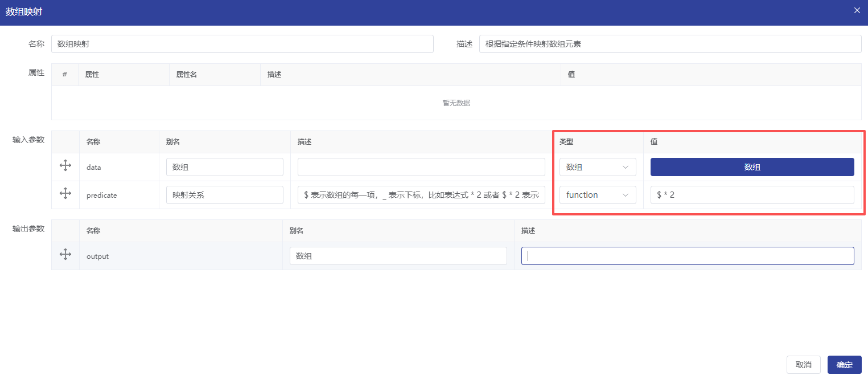This screenshot has width=868, height=379.
Task: Focus the output description input field
Action: click(x=687, y=256)
